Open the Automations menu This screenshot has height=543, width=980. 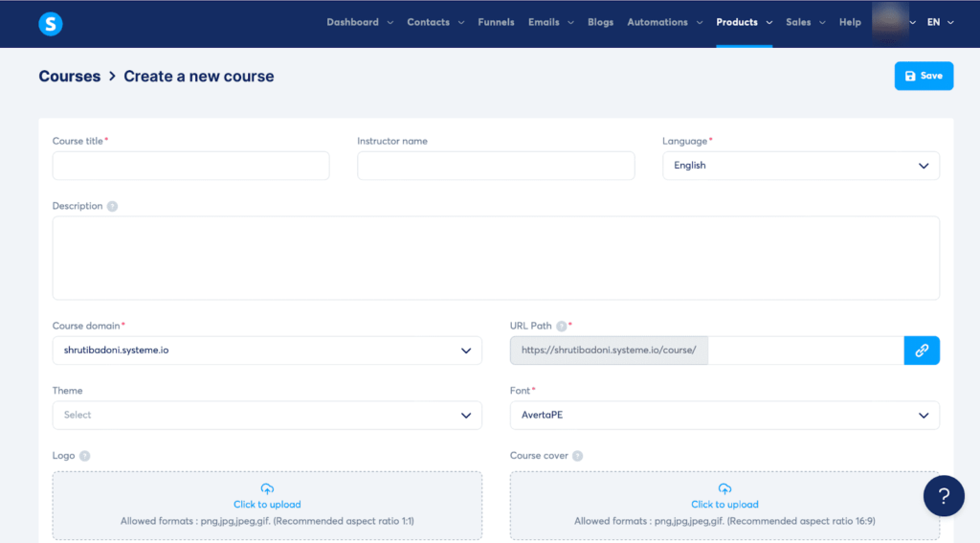[657, 23]
